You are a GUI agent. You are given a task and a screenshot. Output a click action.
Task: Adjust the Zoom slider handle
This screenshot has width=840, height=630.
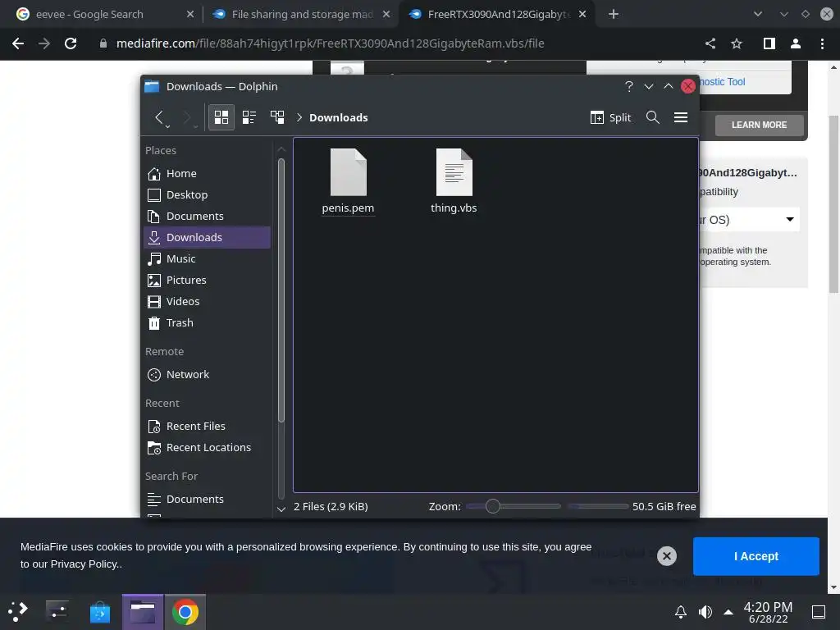[x=493, y=506]
